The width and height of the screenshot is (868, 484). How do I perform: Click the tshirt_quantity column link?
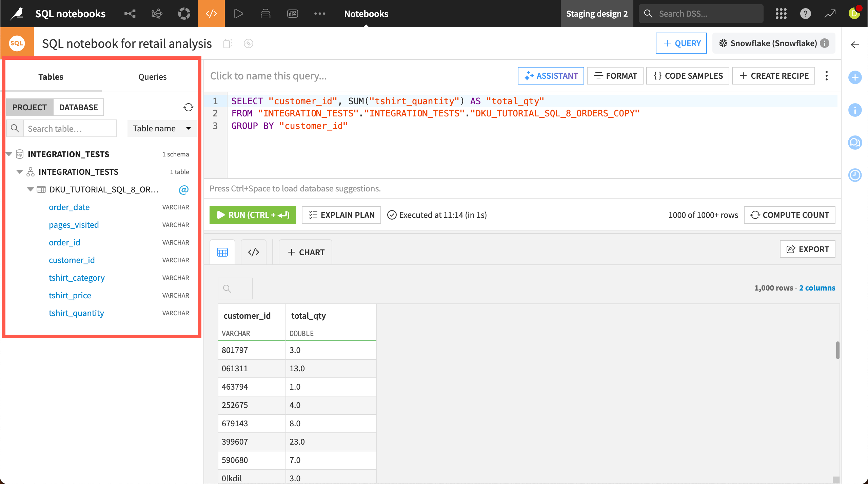76,313
